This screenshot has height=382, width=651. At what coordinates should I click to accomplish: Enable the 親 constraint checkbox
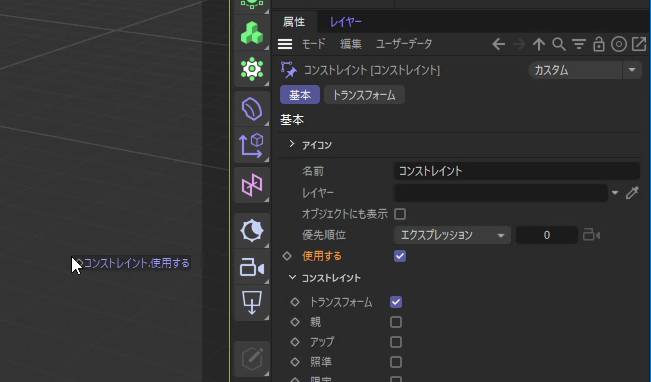pos(396,322)
